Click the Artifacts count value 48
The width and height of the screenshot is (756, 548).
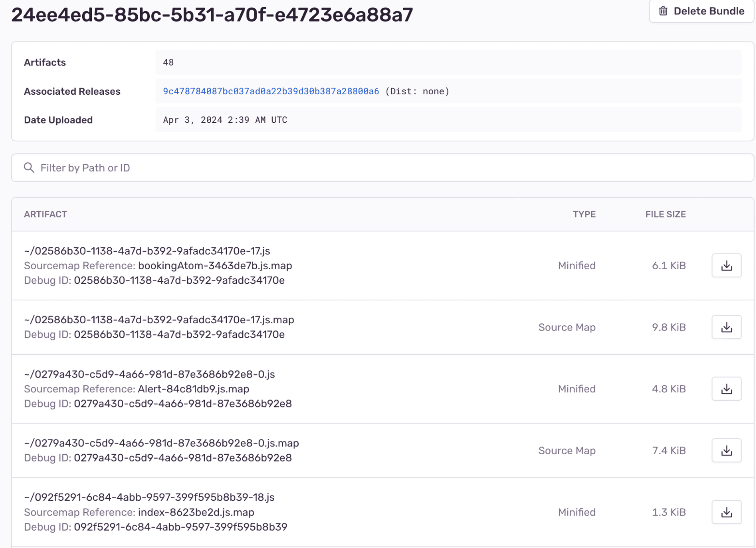click(168, 62)
